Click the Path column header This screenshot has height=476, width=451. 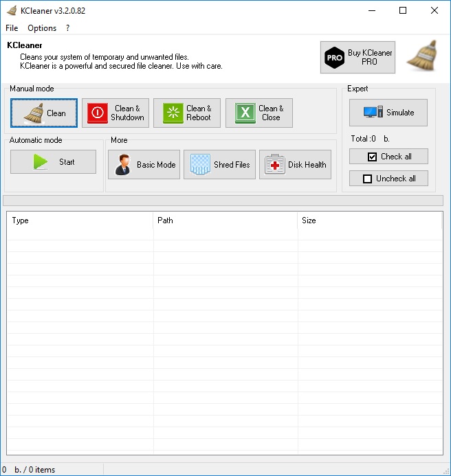tap(225, 220)
